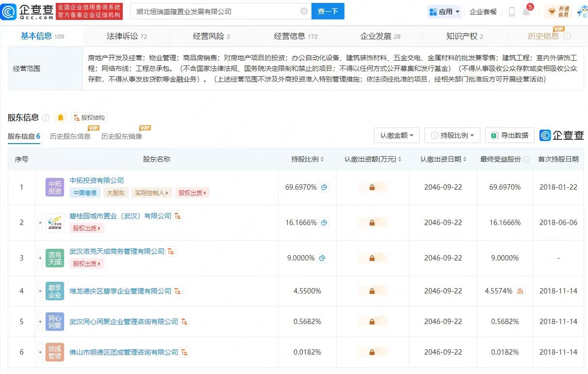The image size is (588, 374).
Task: Open the mobile phone app icon
Action: 511,12
